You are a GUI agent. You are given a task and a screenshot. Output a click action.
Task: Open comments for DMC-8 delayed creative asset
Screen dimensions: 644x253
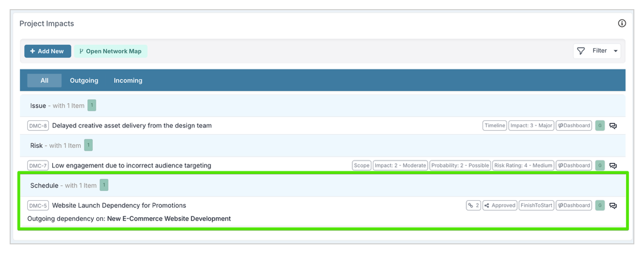(613, 125)
